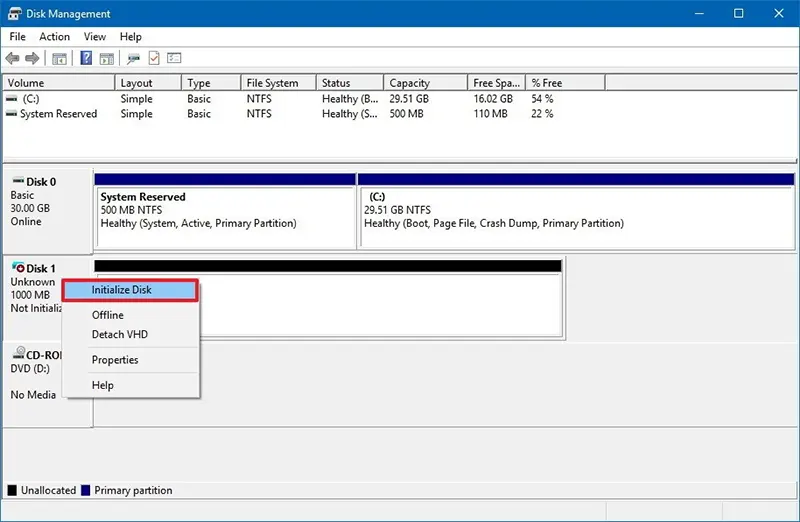
Task: Click the 22 % free cell
Action: click(542, 114)
